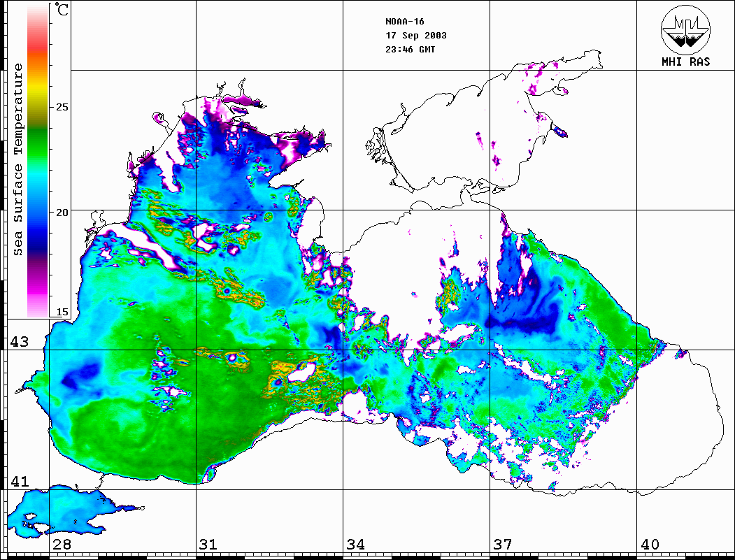Click the longitude label '31'
Screen dimensions: 735x560
click(x=208, y=545)
